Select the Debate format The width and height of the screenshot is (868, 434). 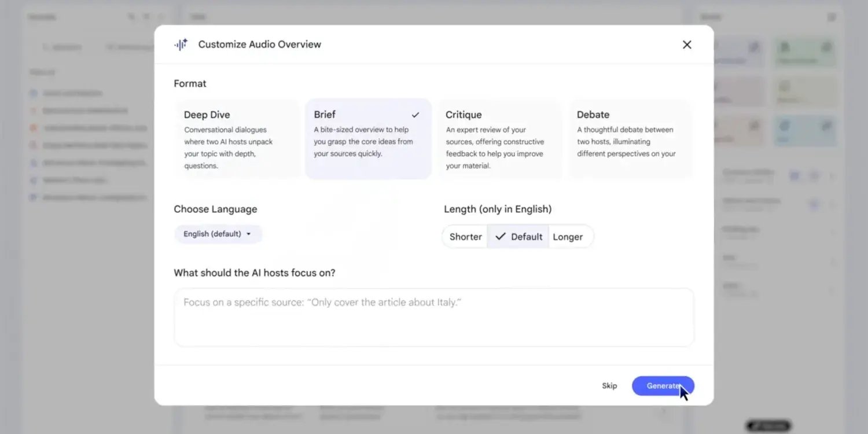click(630, 139)
